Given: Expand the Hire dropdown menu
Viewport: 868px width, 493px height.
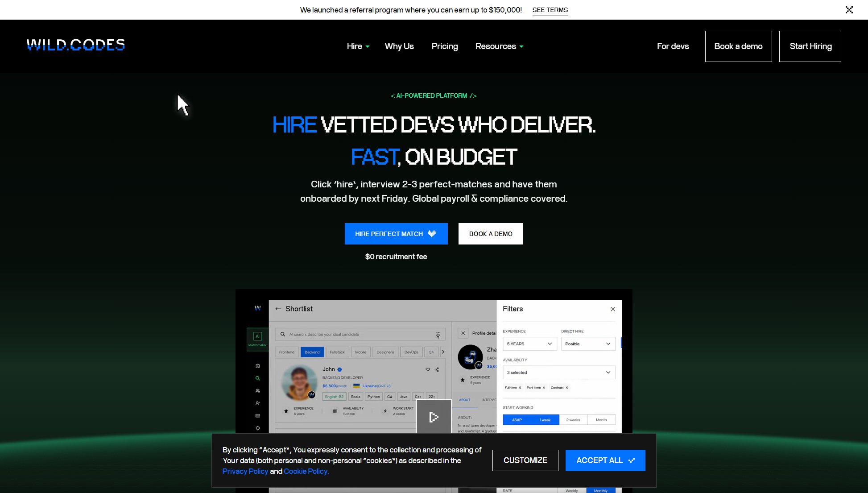Looking at the screenshot, I should (x=358, y=46).
